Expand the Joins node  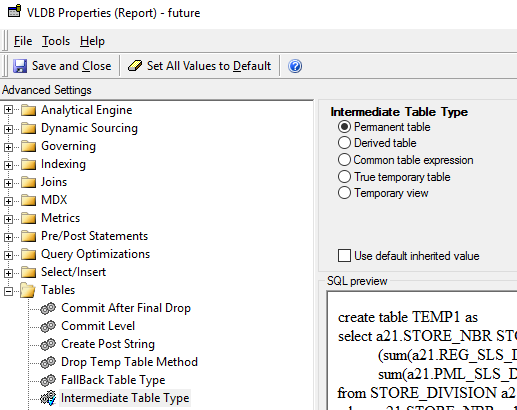[x=9, y=183]
